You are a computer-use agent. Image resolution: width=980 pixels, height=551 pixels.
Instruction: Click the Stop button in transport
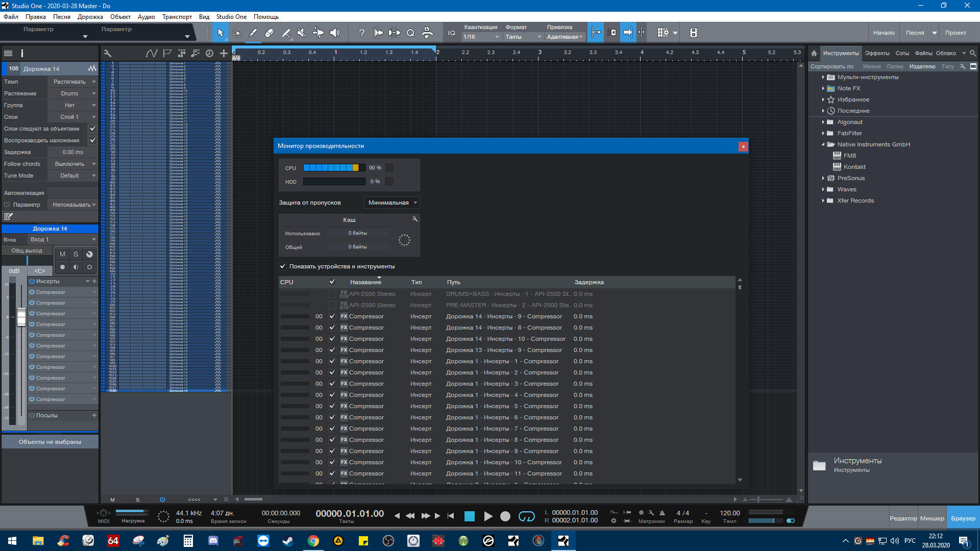point(470,516)
